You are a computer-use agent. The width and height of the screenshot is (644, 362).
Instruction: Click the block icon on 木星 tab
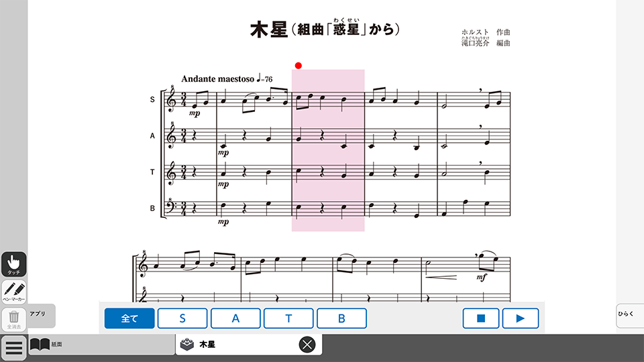coord(187,345)
